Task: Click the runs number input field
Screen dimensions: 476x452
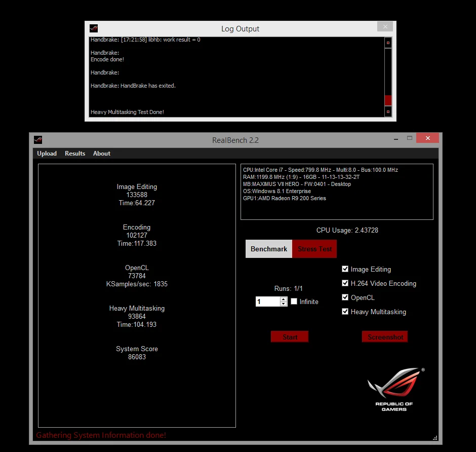Action: coord(267,302)
